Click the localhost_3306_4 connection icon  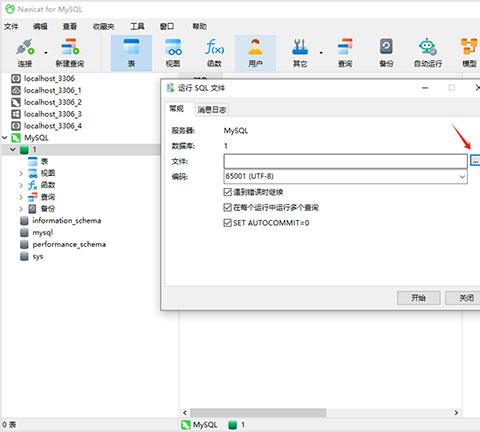(x=16, y=126)
